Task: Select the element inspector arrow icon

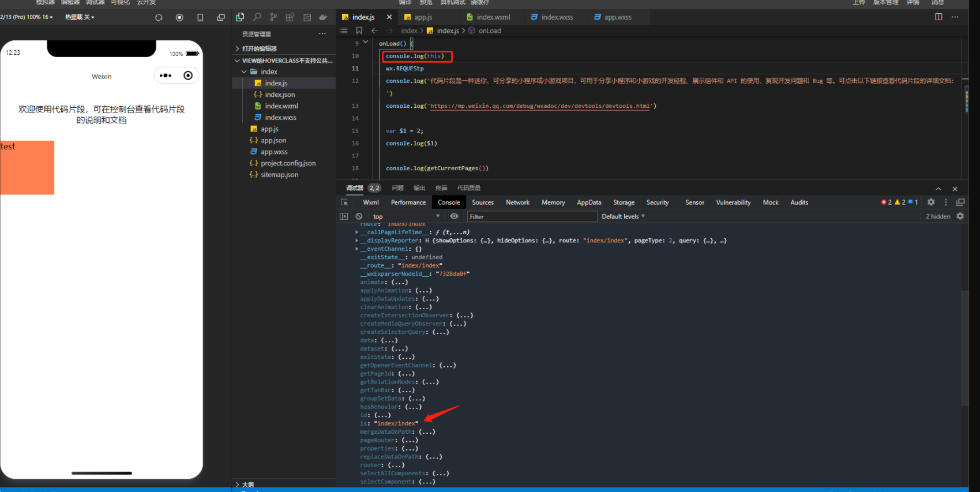Action: click(x=344, y=202)
